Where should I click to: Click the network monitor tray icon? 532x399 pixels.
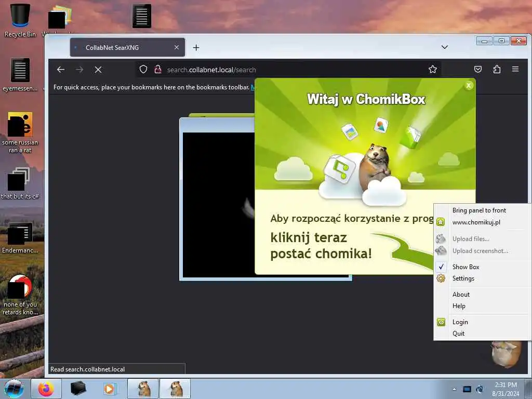[x=467, y=389]
